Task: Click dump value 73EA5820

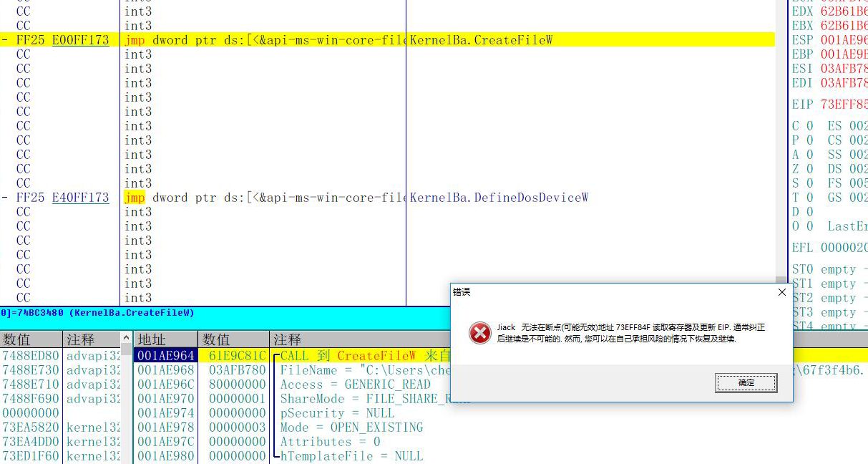Action: tap(31, 427)
